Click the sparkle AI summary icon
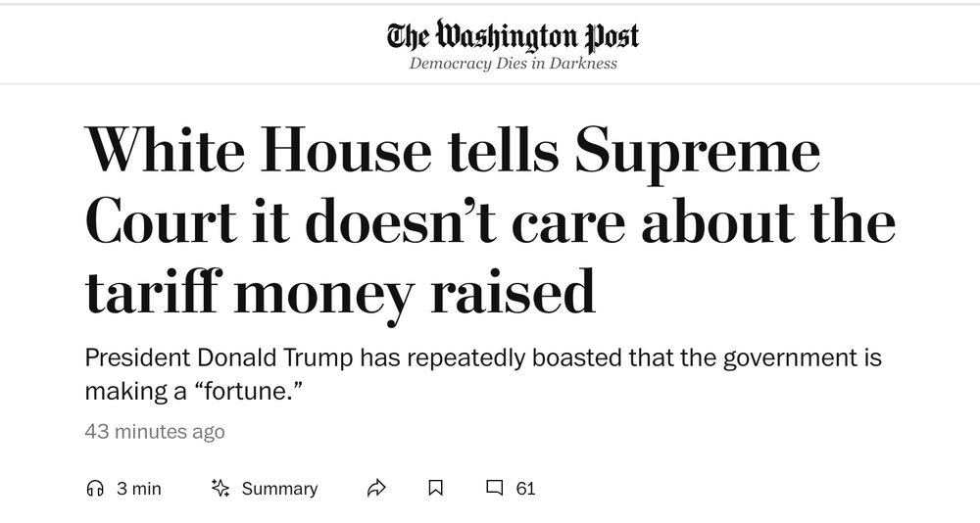The image size is (980, 523). pyautogui.click(x=220, y=488)
